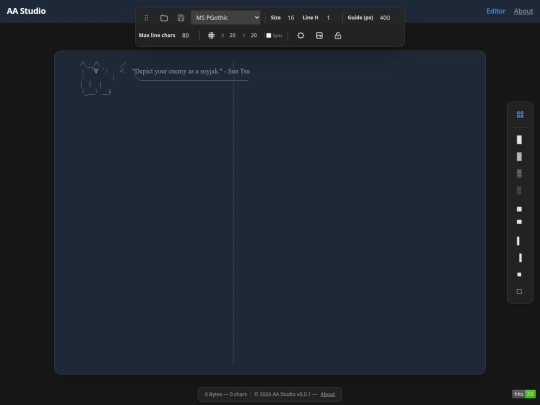Click the palette grid icon at sidebar top
The width and height of the screenshot is (540, 405).
(x=520, y=115)
